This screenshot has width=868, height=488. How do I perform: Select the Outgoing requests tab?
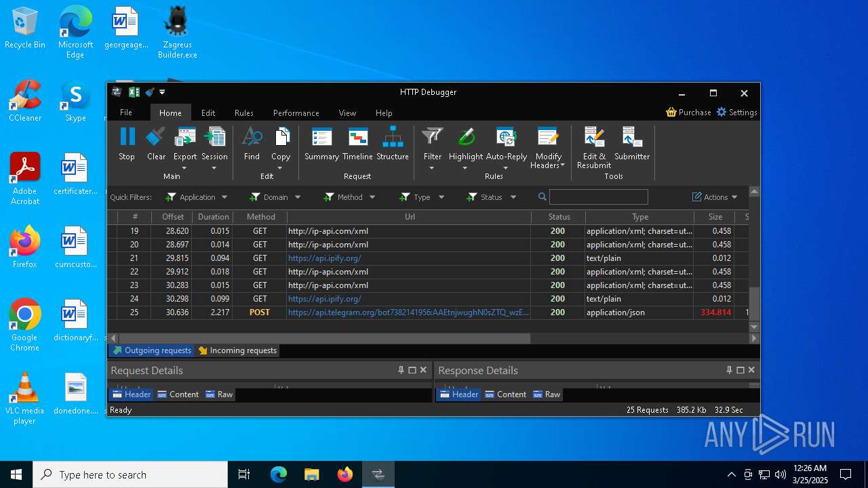point(151,350)
